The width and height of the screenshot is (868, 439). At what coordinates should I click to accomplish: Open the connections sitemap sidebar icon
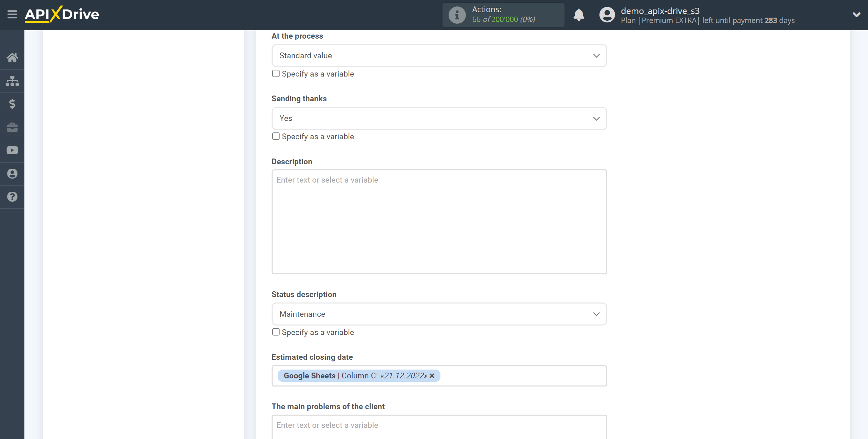point(12,81)
